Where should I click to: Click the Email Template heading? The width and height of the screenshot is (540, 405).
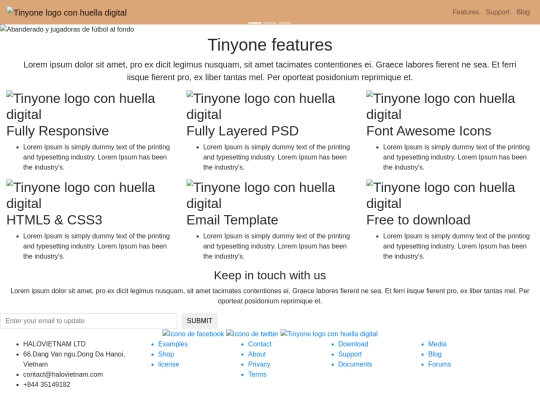pyautogui.click(x=232, y=220)
